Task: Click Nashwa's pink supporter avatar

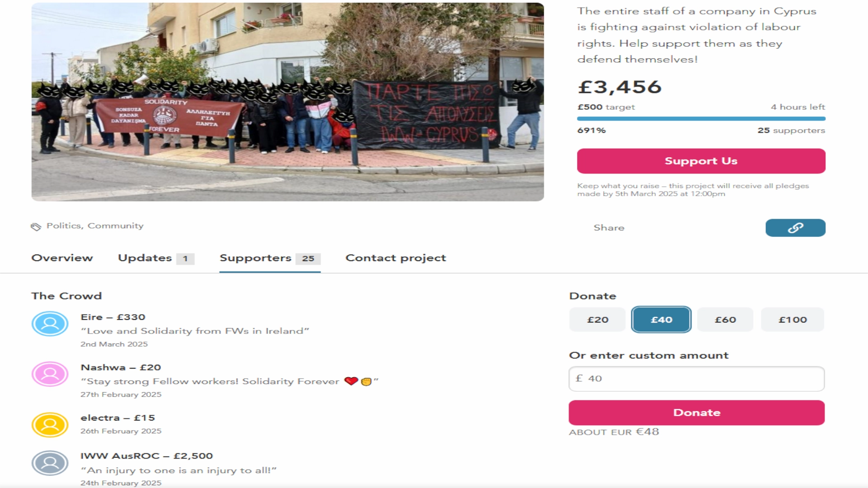Action: pos(50,374)
